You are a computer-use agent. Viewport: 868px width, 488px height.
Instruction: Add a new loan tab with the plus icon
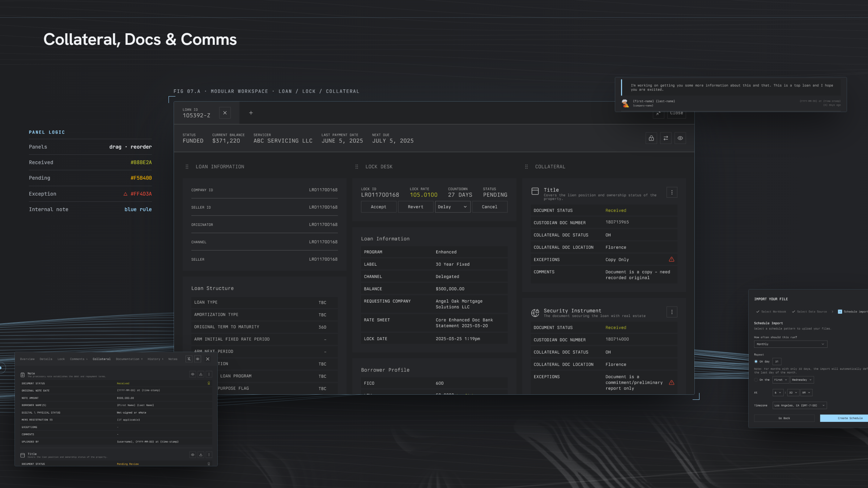click(x=251, y=113)
